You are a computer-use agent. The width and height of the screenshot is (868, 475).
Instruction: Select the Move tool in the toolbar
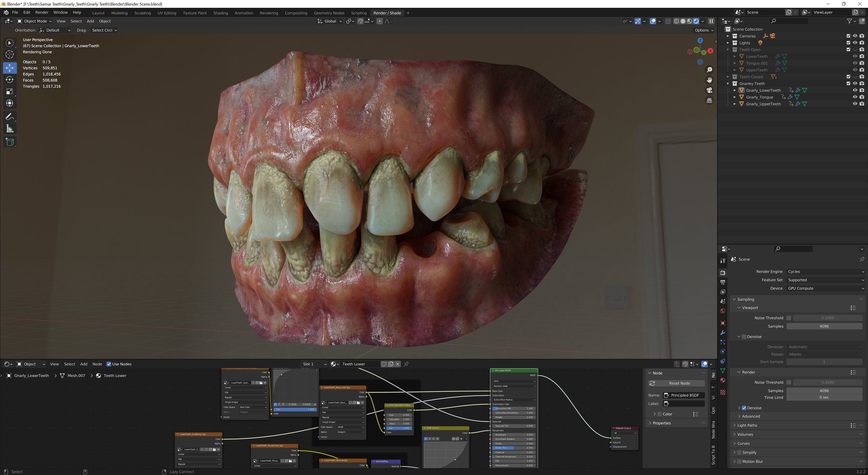pos(10,68)
